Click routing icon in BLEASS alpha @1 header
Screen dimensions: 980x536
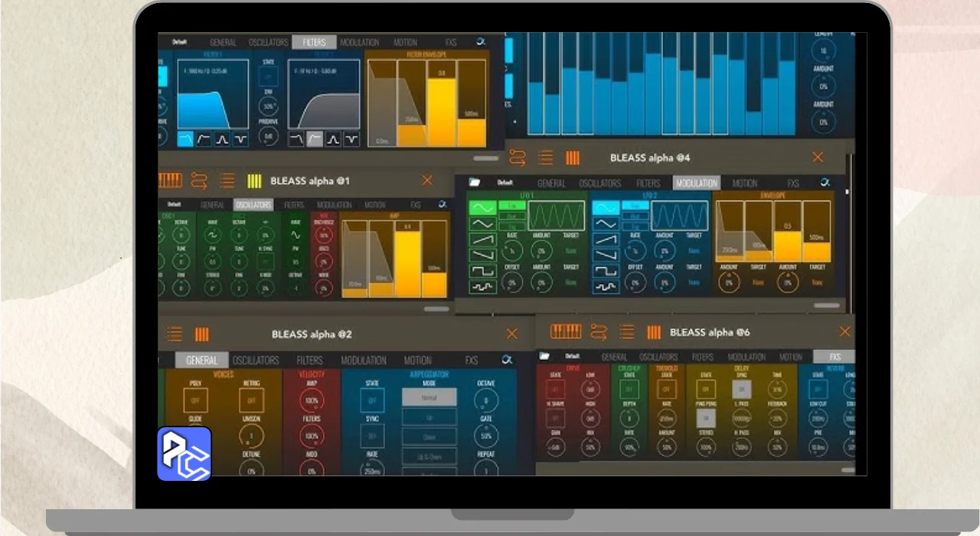199,181
